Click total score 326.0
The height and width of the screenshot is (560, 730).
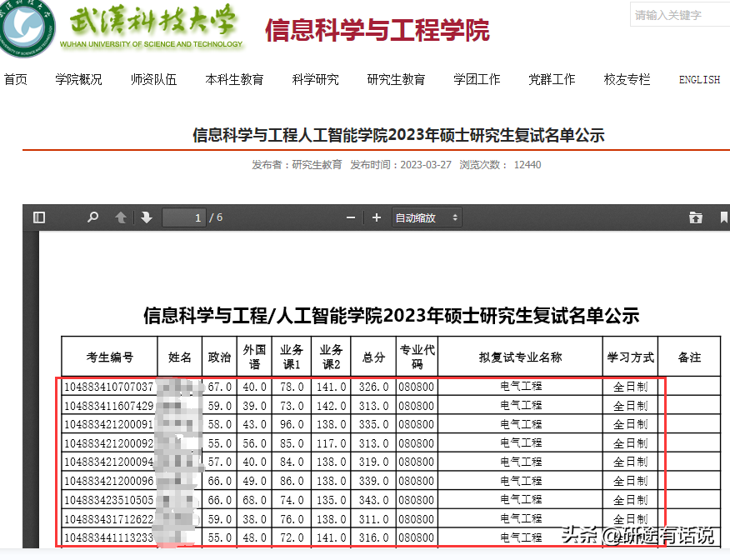[373, 387]
